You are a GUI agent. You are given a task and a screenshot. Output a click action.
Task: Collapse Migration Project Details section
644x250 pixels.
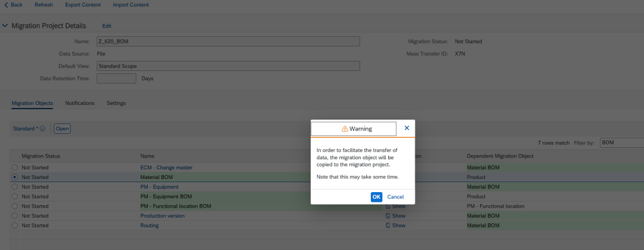tap(5, 26)
